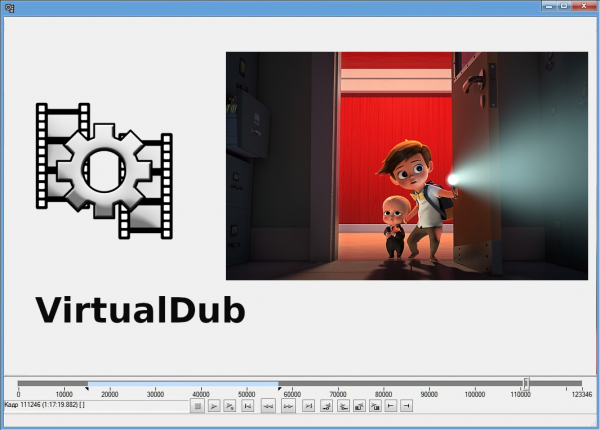Viewport: 600px width, 430px height.
Task: Maximize the VirtualDub window
Action: (564, 6)
